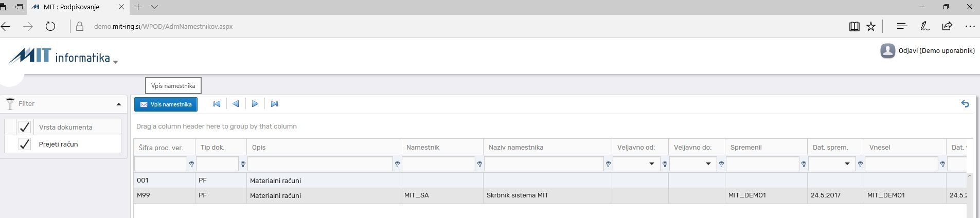980x218 pixels.
Task: Sort by Naziv namestnika column header
Action: [516, 147]
